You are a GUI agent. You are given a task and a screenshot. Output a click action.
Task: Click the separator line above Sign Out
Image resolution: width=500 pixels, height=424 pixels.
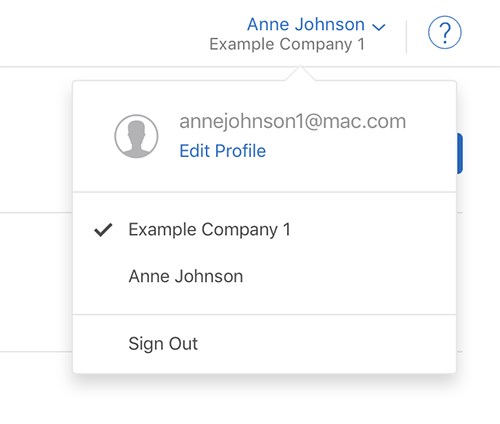coord(264,314)
